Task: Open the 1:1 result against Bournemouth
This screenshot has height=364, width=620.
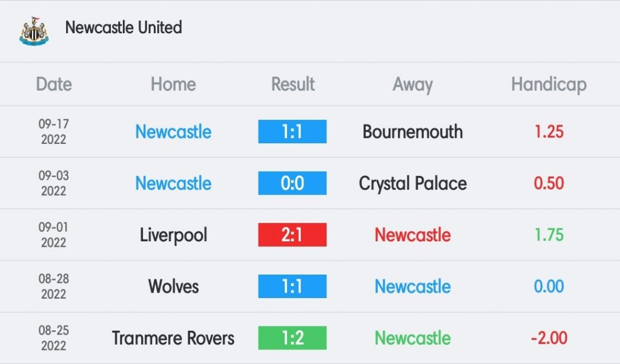Action: point(292,131)
